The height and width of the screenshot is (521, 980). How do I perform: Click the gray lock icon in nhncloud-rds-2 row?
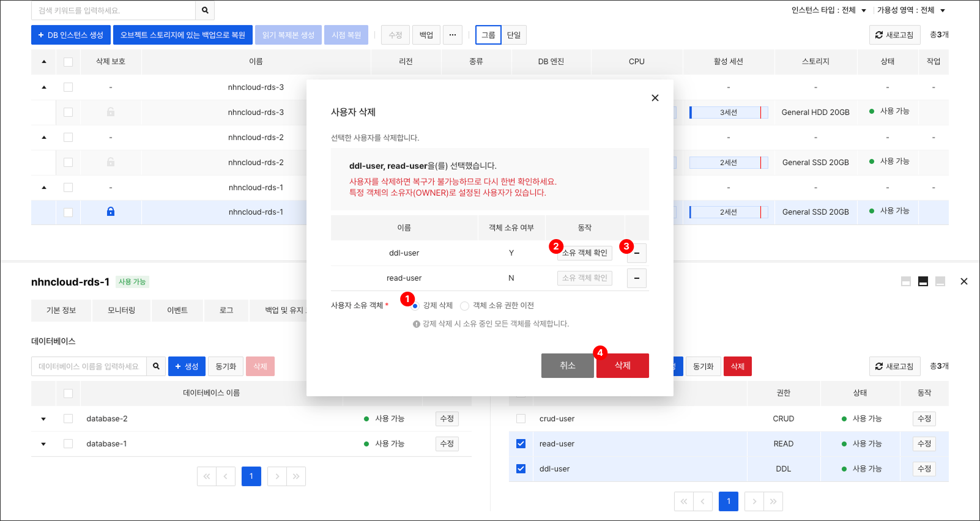(x=111, y=162)
